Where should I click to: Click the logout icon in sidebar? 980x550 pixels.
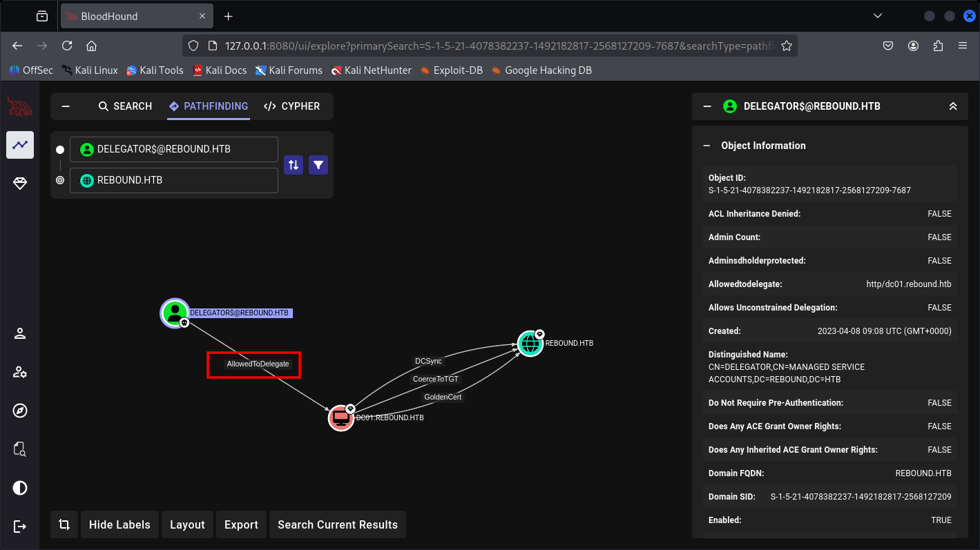point(20,527)
